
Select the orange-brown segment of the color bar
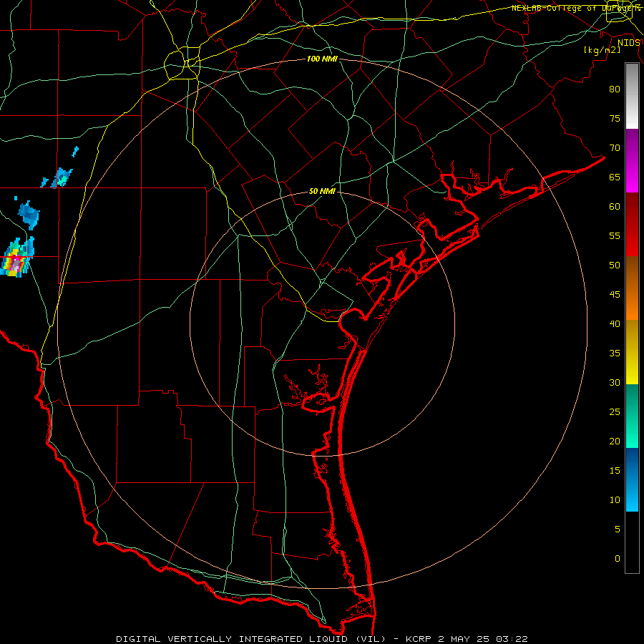click(632, 288)
